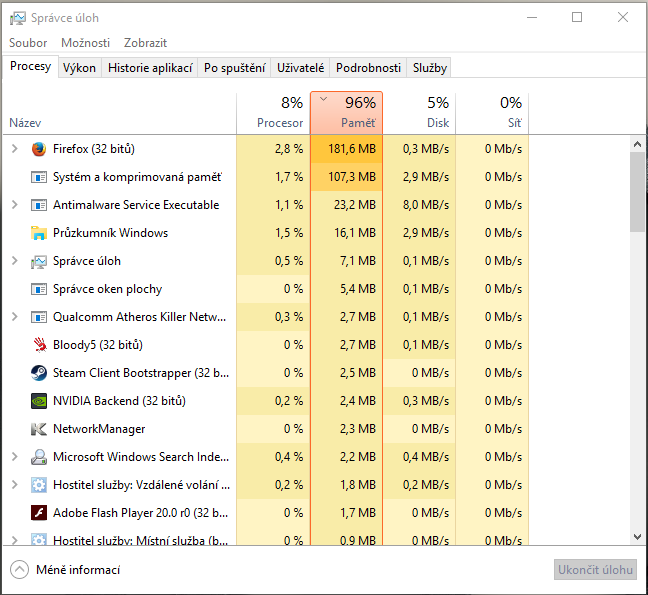Switch to the Výkon tab
The width and height of the screenshot is (648, 595).
coord(79,68)
